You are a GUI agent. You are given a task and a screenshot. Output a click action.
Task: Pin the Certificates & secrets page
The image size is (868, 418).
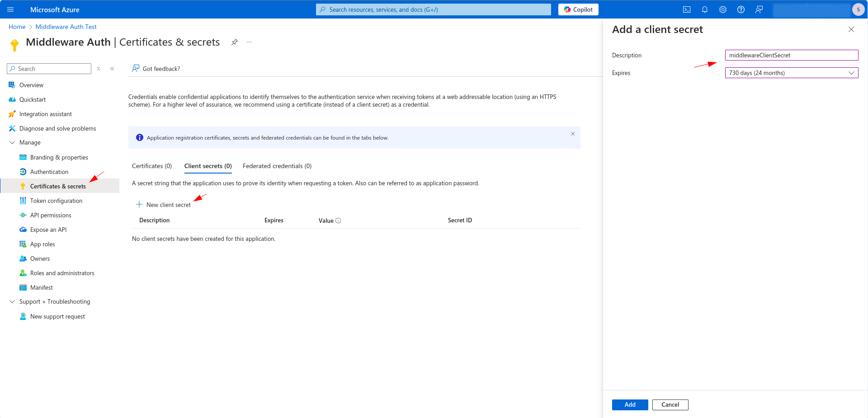[234, 42]
